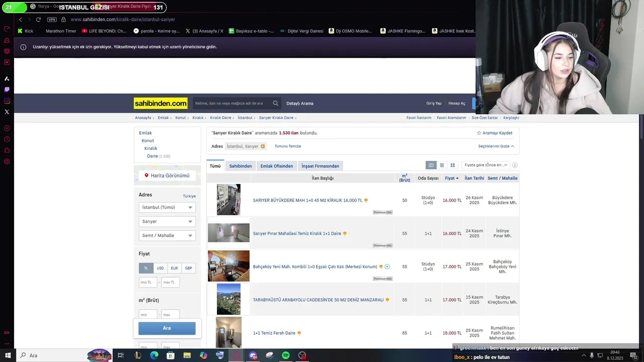This screenshot has height=362, width=644.
Task: Open the İstanbul (Tümü) city dropdown
Action: coord(167,207)
